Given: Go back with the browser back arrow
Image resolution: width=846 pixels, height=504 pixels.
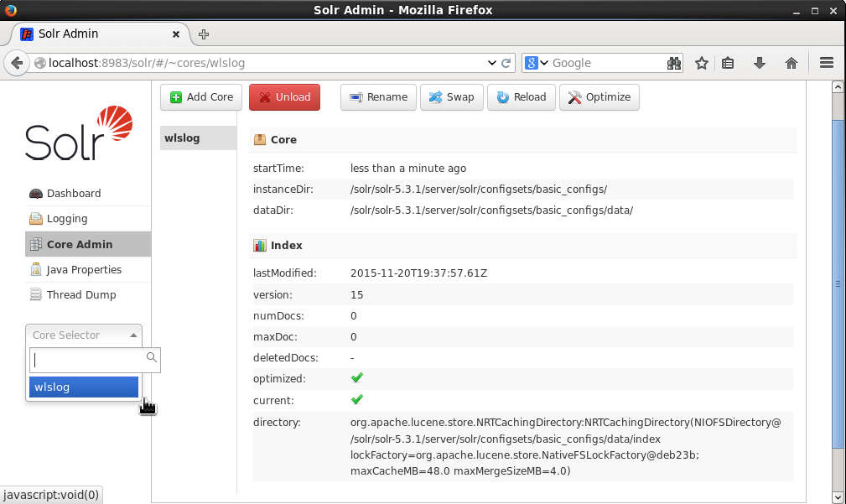Looking at the screenshot, I should (x=17, y=63).
